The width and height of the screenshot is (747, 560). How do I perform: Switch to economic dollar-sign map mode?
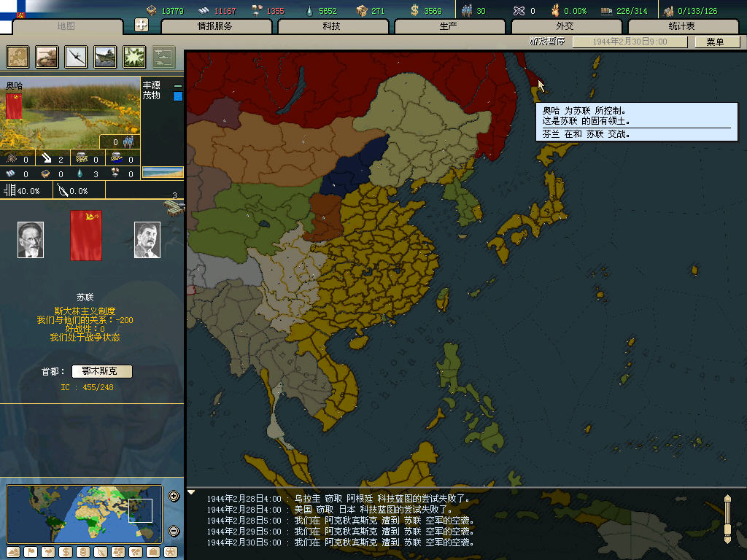point(65,551)
